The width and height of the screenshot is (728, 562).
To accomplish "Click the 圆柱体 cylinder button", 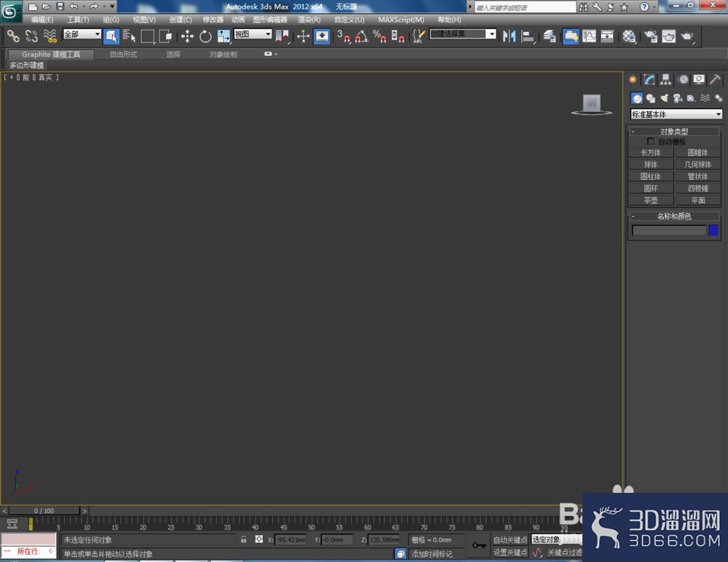I will point(651,176).
